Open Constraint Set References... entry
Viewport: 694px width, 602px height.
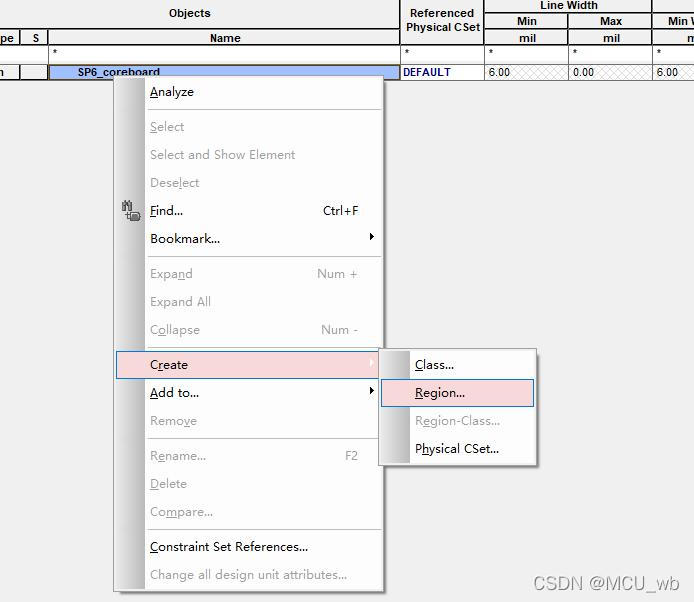228,547
